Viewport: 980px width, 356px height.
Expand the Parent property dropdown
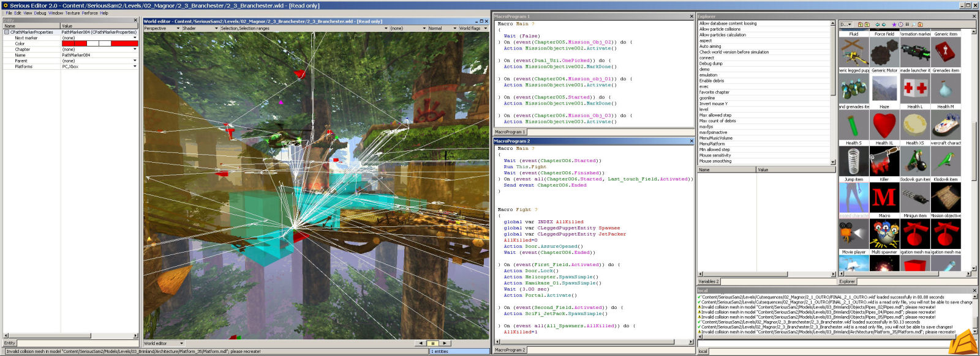135,61
